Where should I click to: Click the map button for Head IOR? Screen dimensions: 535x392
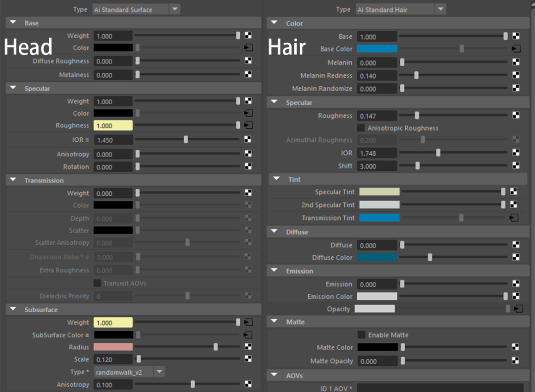(x=248, y=139)
